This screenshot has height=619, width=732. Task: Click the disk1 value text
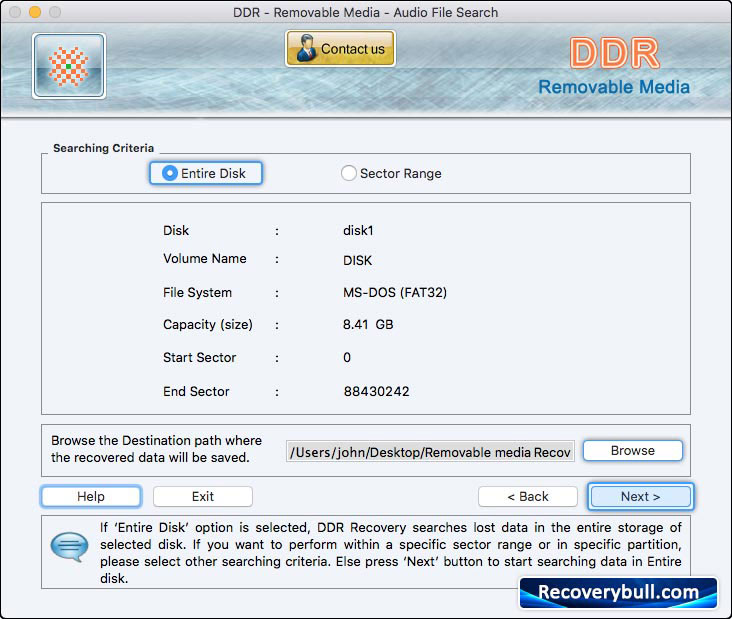pos(358,231)
